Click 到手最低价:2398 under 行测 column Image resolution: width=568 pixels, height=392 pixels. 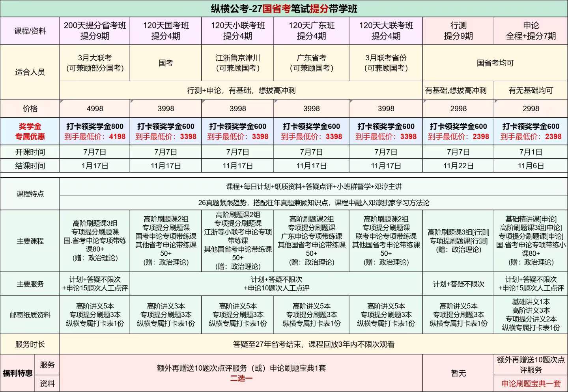[x=458, y=136]
